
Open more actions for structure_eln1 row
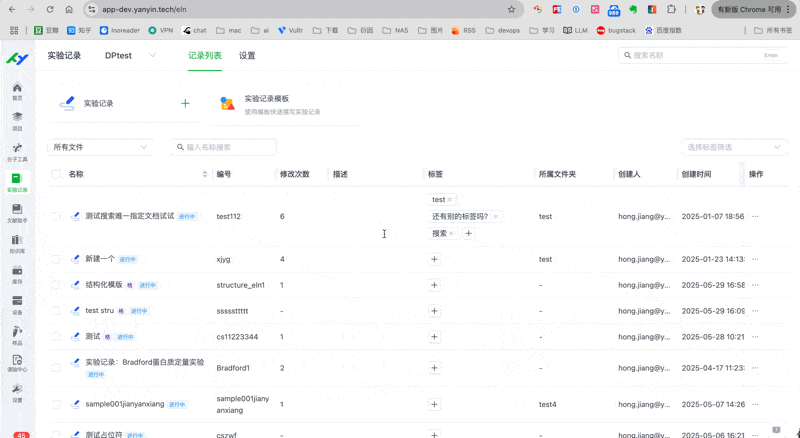(x=755, y=285)
